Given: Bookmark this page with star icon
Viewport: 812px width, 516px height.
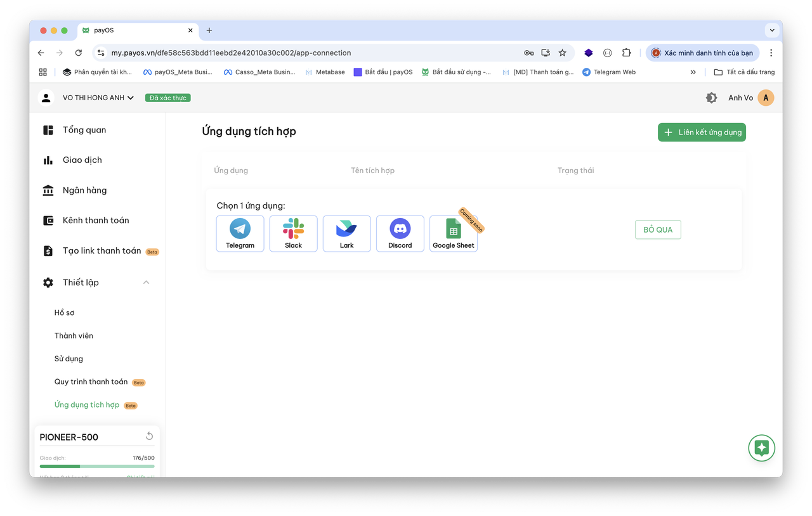Looking at the screenshot, I should tap(562, 53).
